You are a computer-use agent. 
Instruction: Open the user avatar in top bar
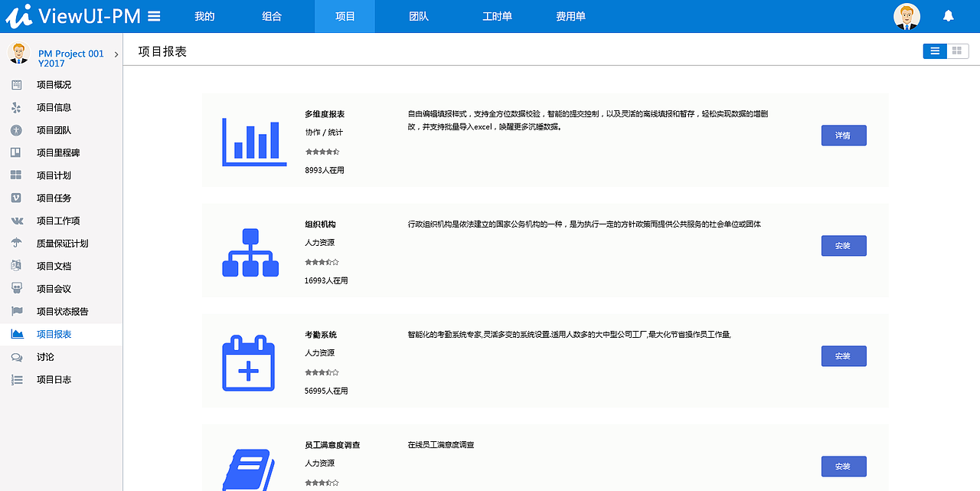coord(907,16)
